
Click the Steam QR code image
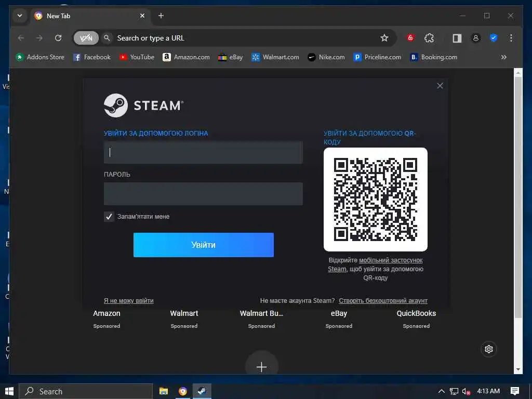(x=376, y=199)
